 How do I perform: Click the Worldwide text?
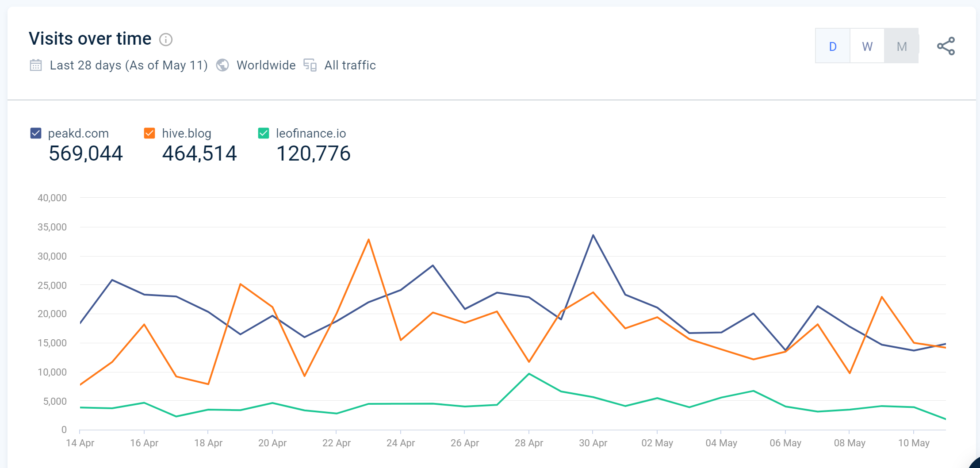[266, 65]
